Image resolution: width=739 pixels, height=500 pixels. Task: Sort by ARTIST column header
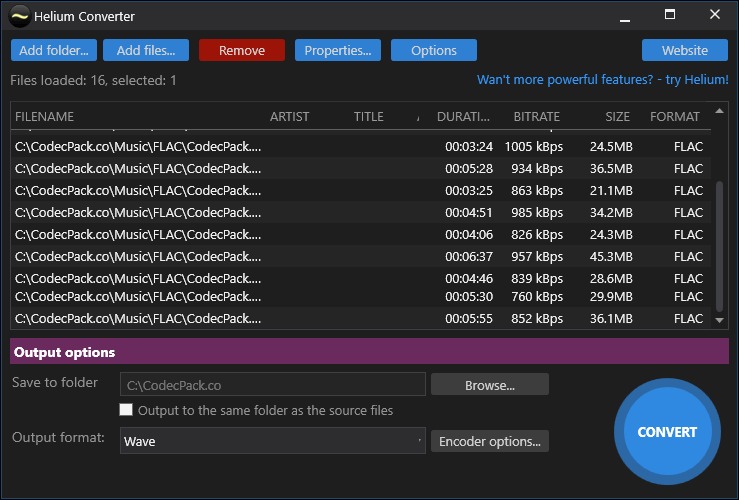tap(289, 116)
